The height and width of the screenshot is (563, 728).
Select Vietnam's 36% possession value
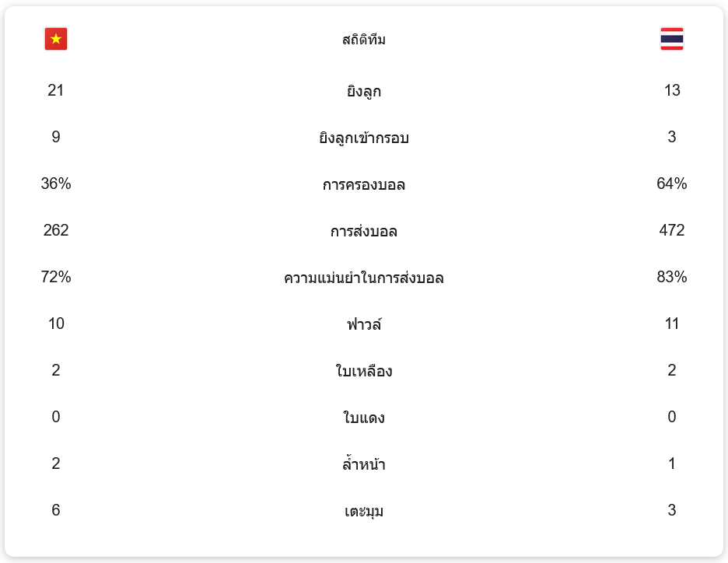coord(56,184)
